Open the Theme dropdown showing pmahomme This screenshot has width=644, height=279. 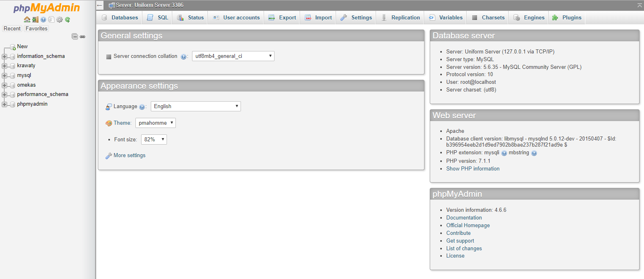pos(156,123)
